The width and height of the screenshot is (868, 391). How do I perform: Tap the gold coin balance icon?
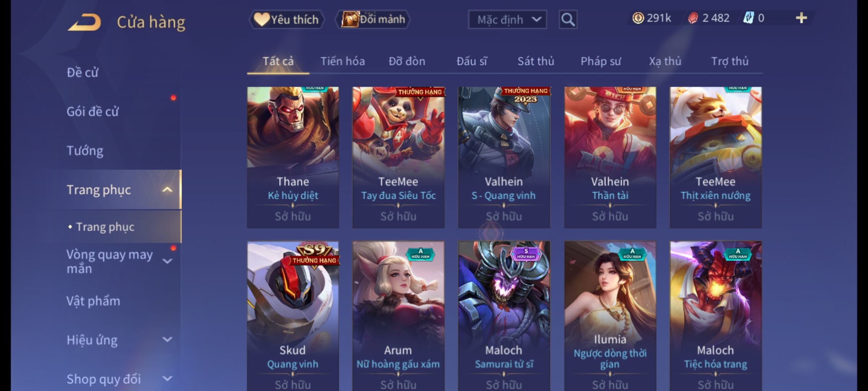(638, 18)
